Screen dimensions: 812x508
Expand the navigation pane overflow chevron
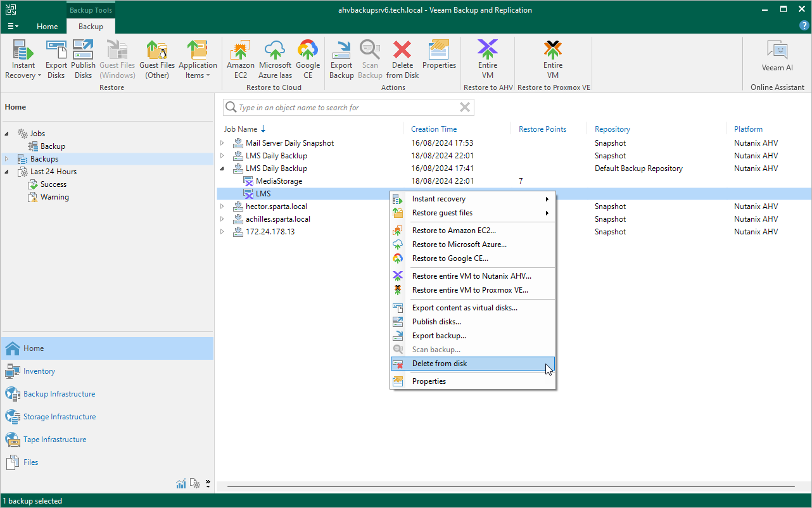(x=208, y=484)
